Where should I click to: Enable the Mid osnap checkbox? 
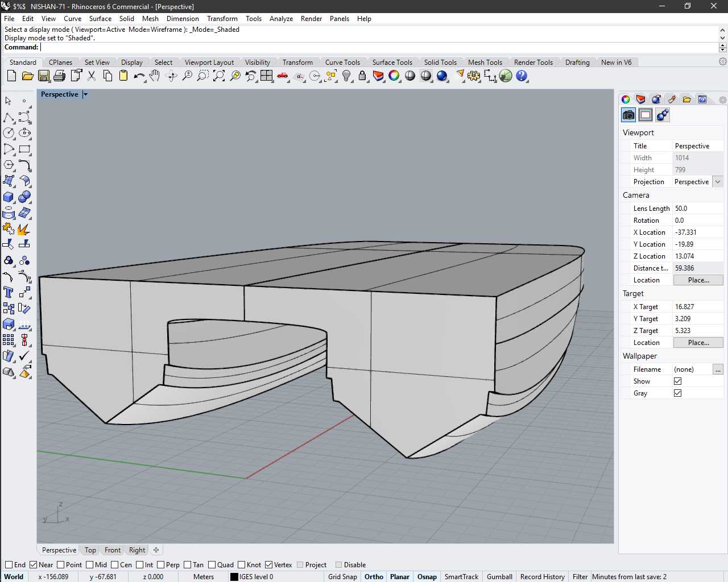(x=90, y=564)
